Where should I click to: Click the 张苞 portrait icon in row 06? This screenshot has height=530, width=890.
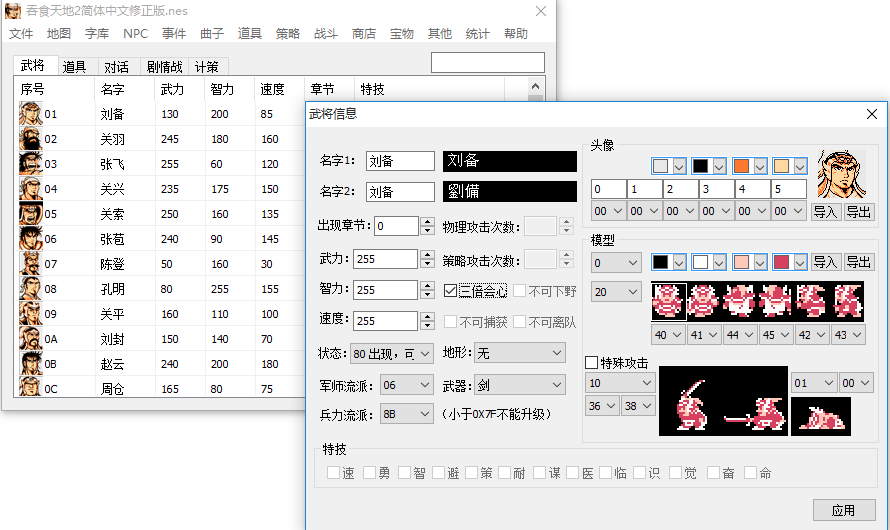click(x=31, y=238)
